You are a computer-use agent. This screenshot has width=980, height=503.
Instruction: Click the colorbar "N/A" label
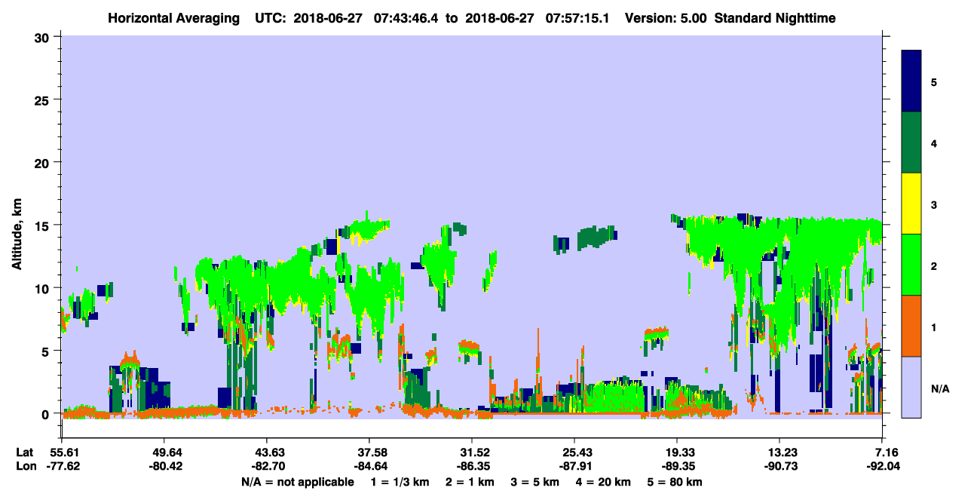(939, 388)
